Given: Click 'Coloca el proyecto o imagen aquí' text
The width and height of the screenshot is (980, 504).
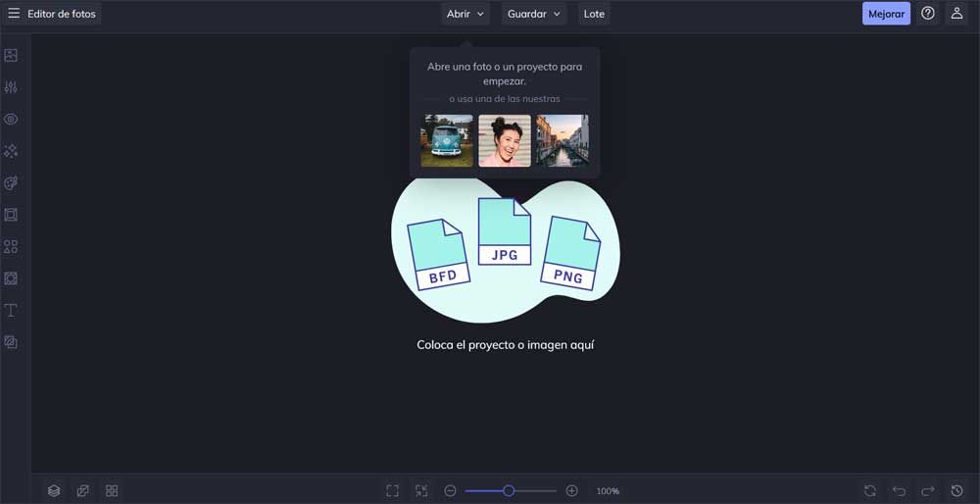Looking at the screenshot, I should [505, 344].
